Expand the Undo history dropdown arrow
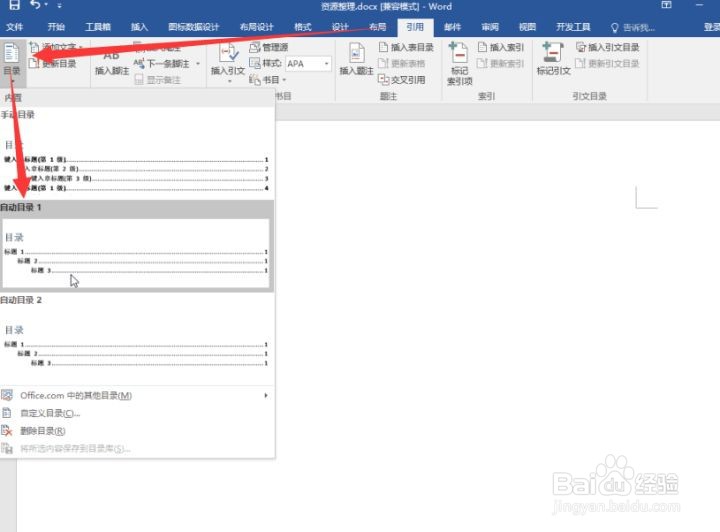Screen dimensions: 720x532 (x=46, y=5)
